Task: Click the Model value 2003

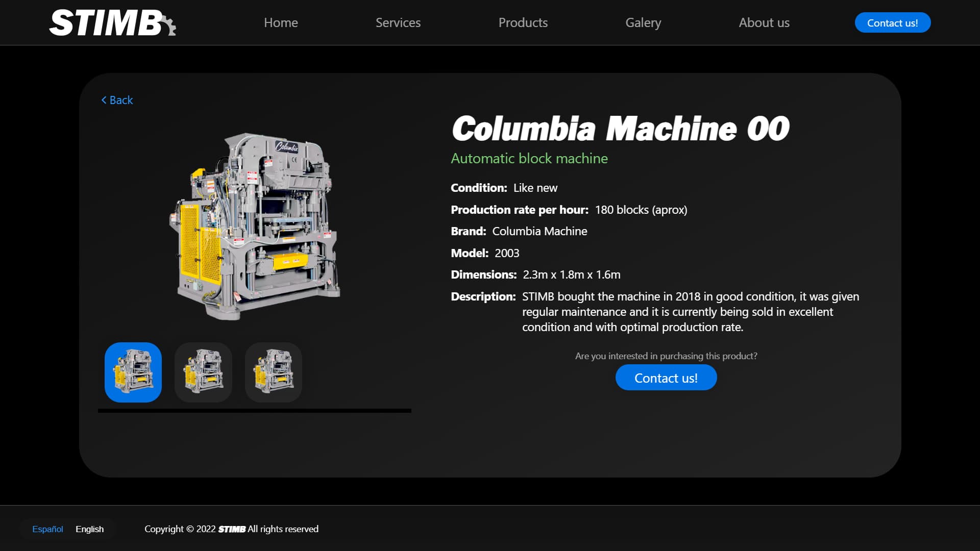Action: point(507,253)
